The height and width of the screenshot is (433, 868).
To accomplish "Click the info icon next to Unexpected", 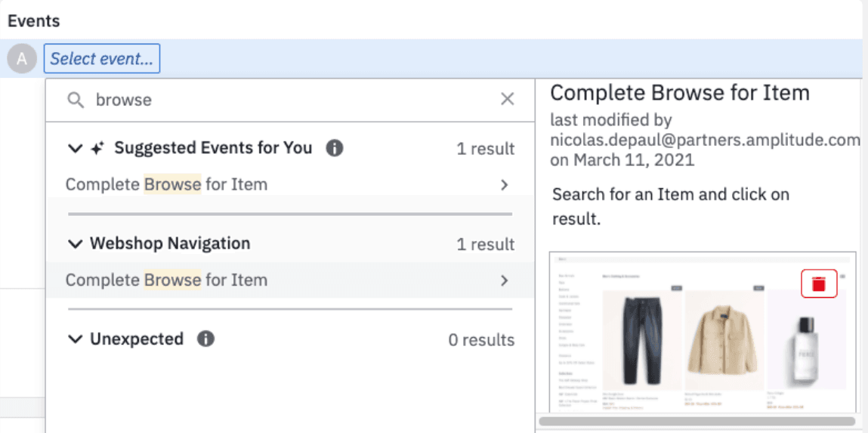I will [x=205, y=339].
